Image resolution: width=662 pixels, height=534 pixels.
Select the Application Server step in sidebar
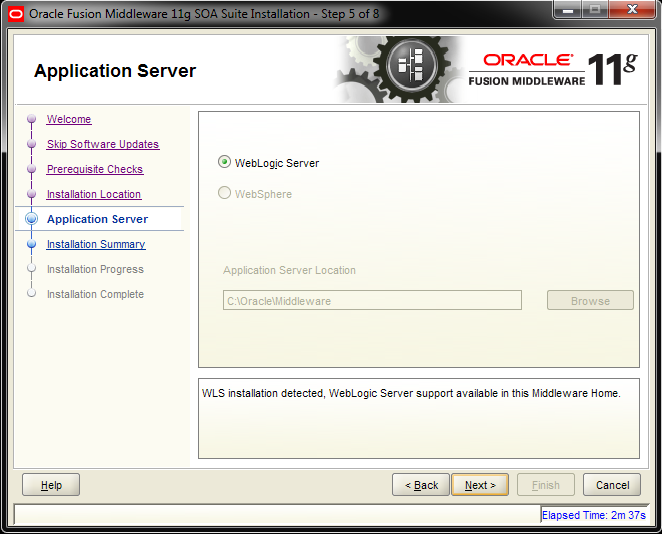98,219
